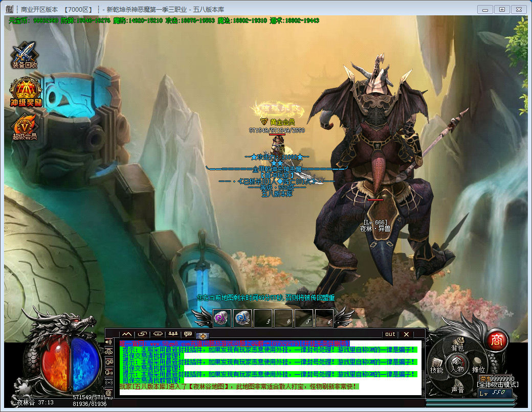
Task: Click the red health orb
Action: [55, 365]
